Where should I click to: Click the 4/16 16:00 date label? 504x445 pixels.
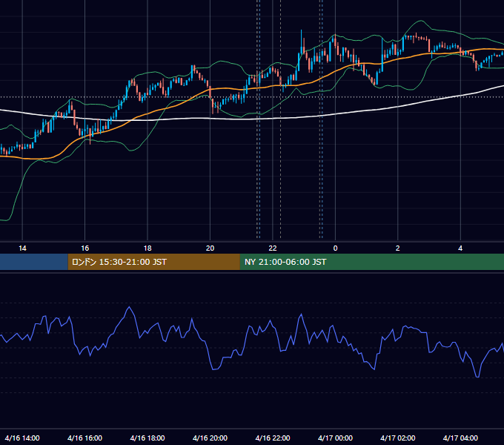pyautogui.click(x=84, y=438)
